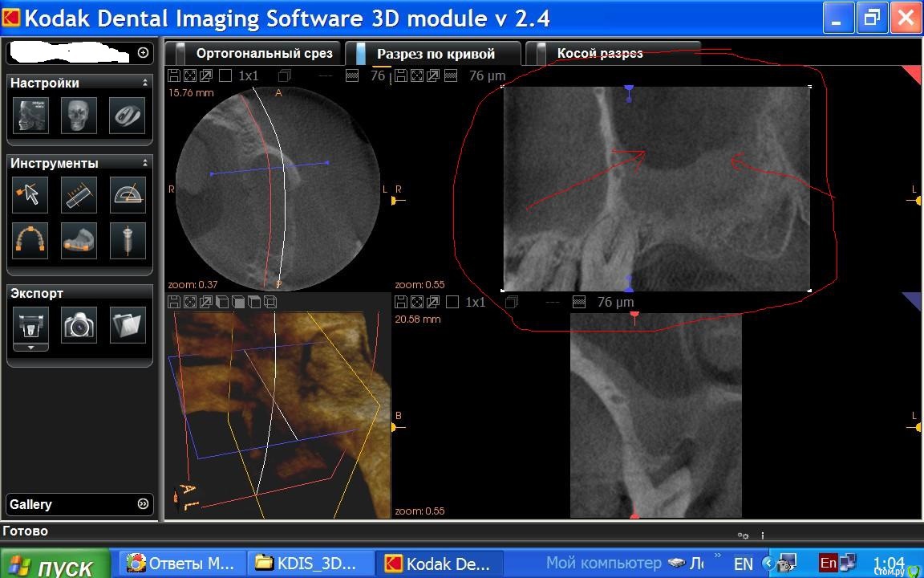Toggle the 1x1 layout checkbox in bottom-right view
The height and width of the screenshot is (578, 924).
click(452, 303)
